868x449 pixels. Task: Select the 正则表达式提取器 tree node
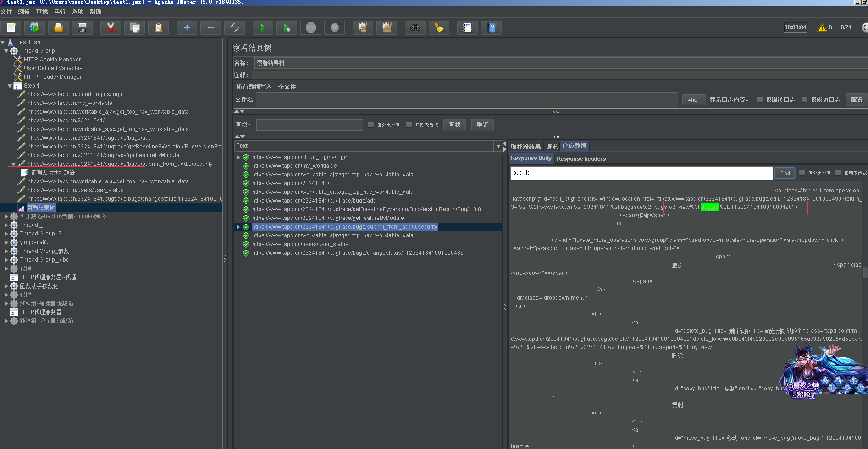tap(53, 173)
